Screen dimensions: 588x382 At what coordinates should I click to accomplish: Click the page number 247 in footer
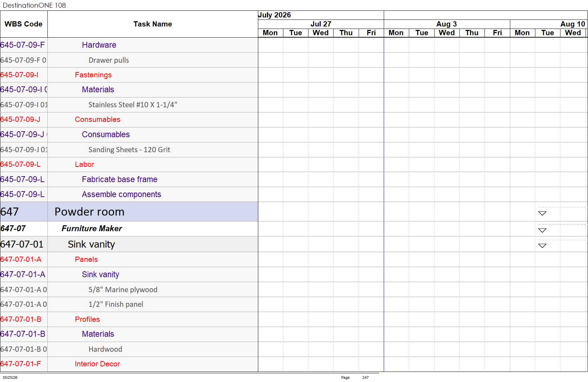click(365, 377)
